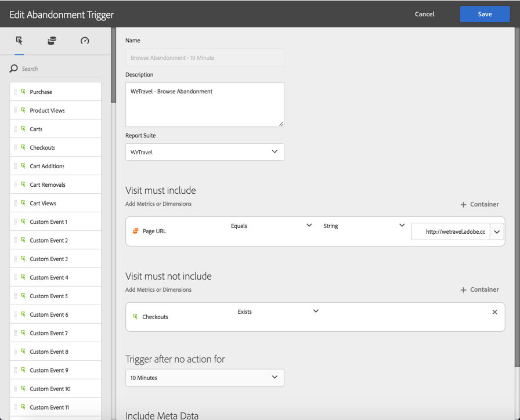Click the Custom Event 5 metric icon
The width and height of the screenshot is (520, 420).
point(23,296)
